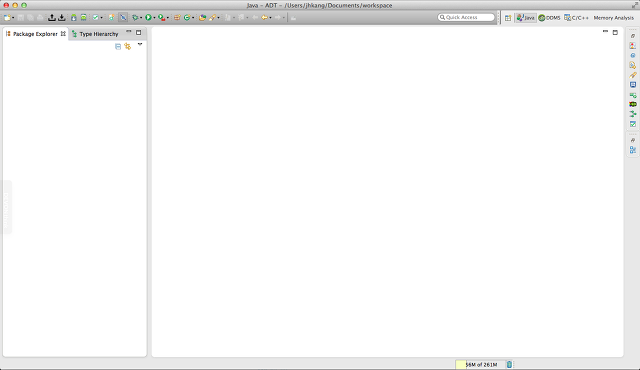The image size is (640, 370).
Task: Click the heap status memory bar
Action: tap(480, 365)
